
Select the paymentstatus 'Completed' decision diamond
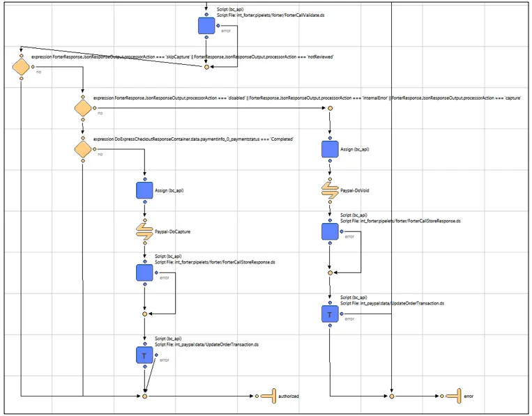pos(83,149)
